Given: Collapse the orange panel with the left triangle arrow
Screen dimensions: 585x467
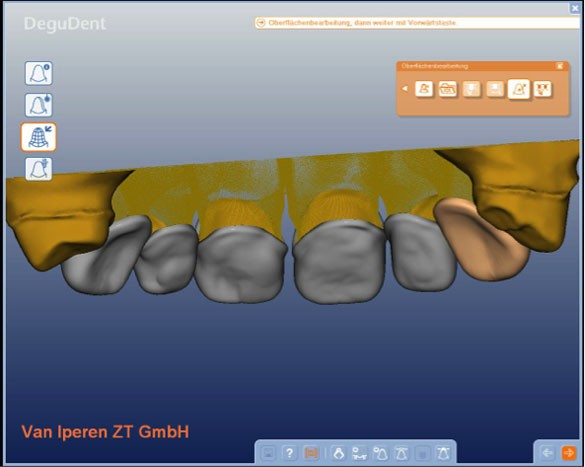Looking at the screenshot, I should 405,89.
